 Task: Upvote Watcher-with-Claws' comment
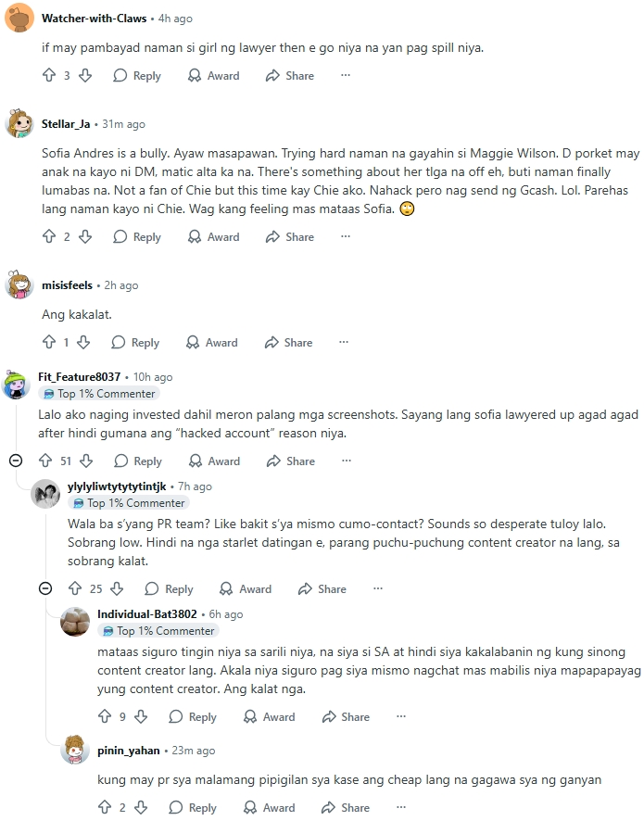(49, 76)
